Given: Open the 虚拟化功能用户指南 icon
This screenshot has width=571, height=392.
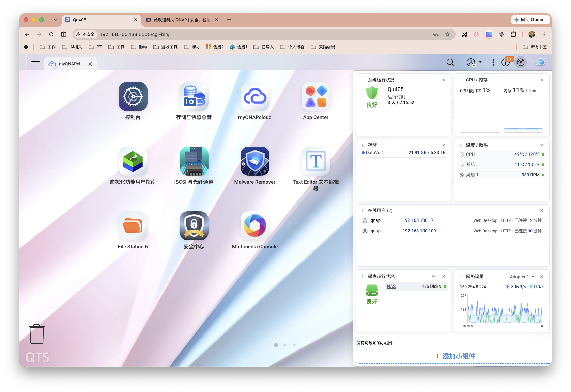Looking at the screenshot, I should coord(133,161).
